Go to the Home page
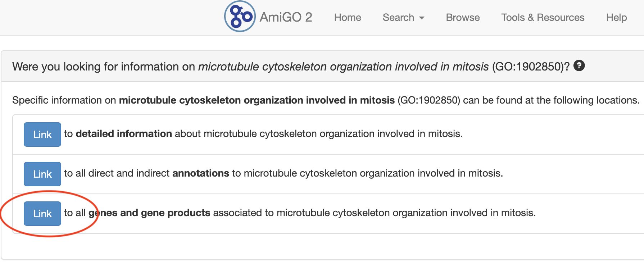Image resolution: width=644 pixels, height=269 pixels. point(347,17)
